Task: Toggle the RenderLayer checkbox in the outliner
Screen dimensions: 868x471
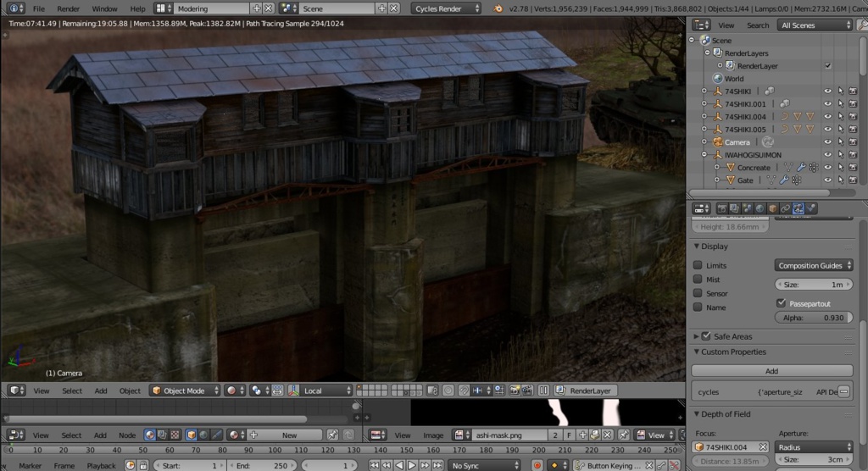Action: point(827,65)
